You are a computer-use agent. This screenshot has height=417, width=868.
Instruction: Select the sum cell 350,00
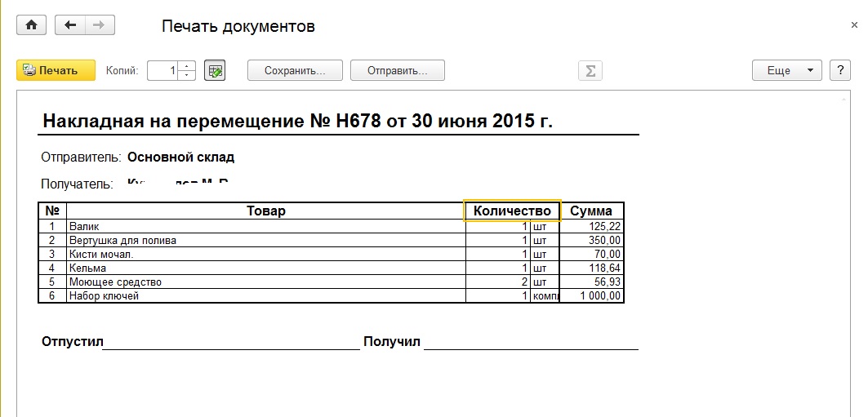591,240
